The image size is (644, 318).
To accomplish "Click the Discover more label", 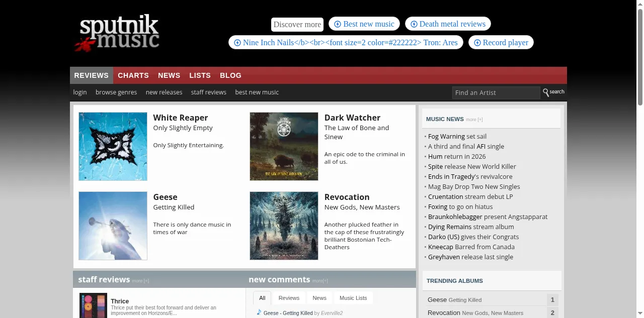I will click(297, 24).
